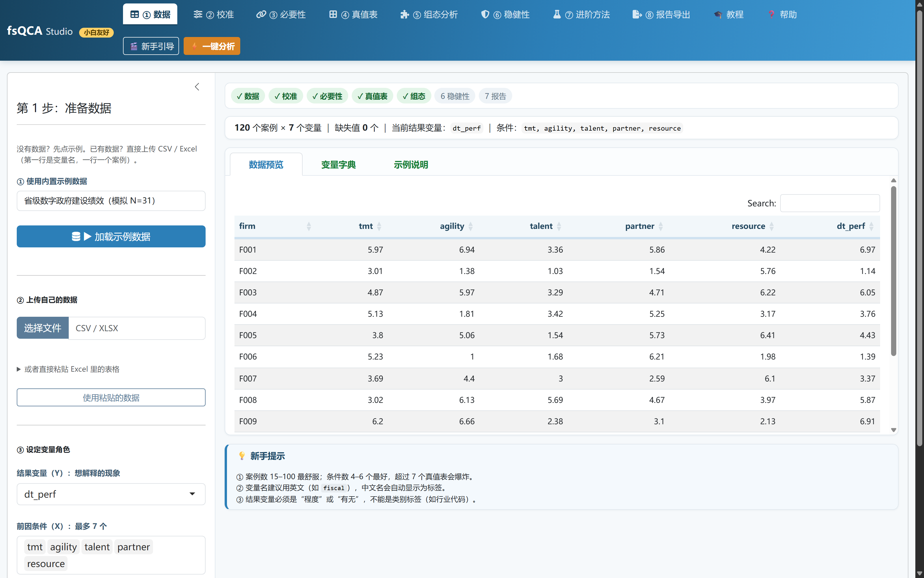Sort table by firm column

click(x=276, y=226)
